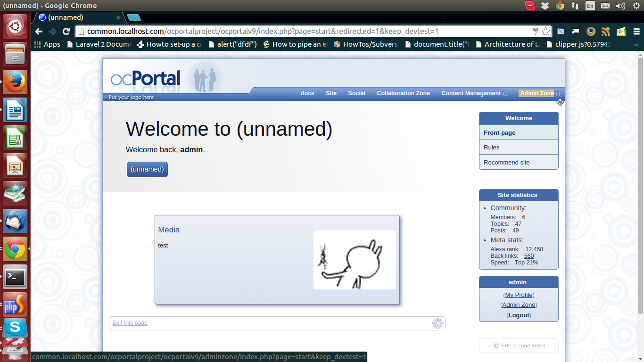The width and height of the screenshot is (644, 362).
Task: Launch Firefox from the Ubuntu dock
Action: pyautogui.click(x=15, y=82)
